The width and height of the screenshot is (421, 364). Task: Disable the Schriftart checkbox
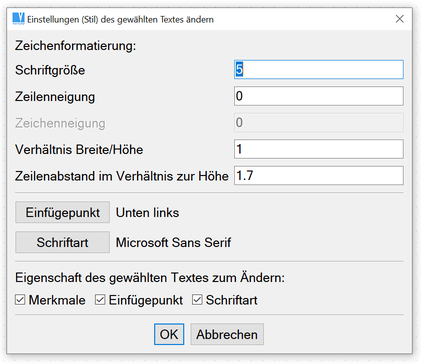(197, 300)
